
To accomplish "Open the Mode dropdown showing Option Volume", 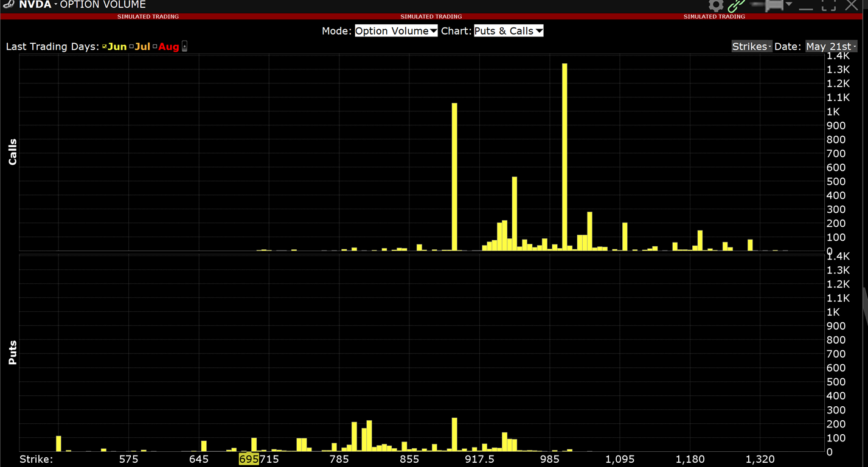I will coord(396,31).
